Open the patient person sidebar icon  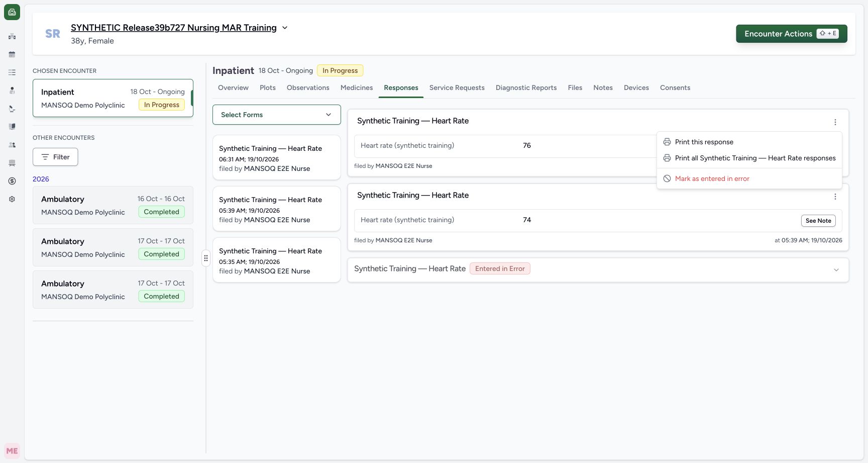[x=12, y=90]
